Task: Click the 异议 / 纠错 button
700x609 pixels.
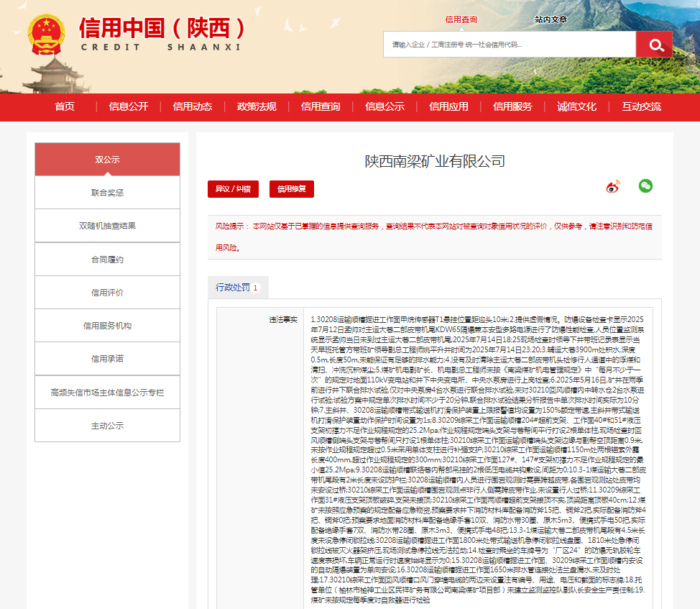Action: (x=233, y=189)
